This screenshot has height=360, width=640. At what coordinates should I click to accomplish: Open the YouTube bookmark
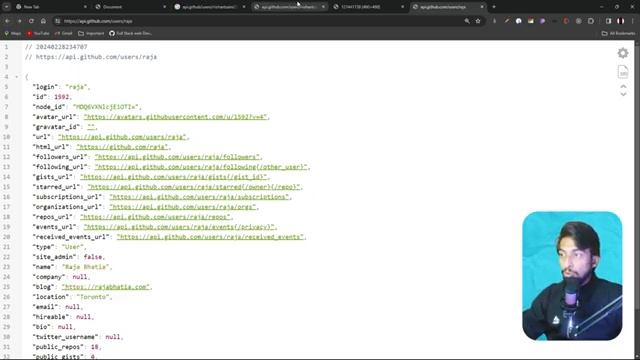[x=38, y=33]
